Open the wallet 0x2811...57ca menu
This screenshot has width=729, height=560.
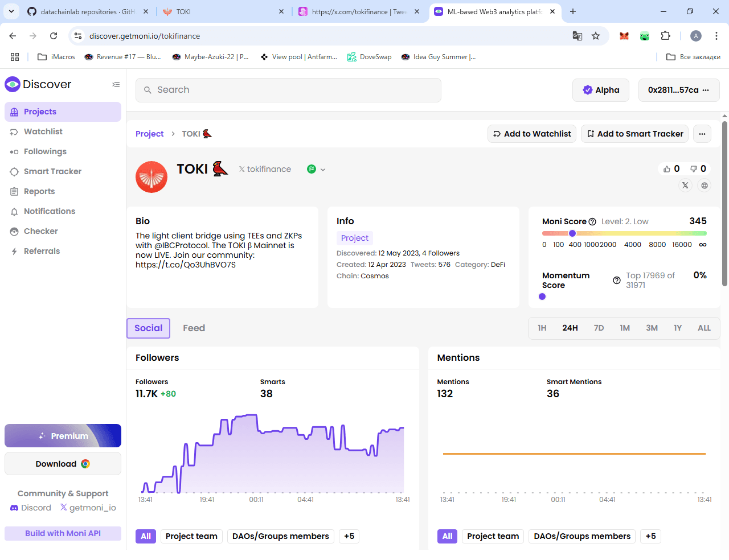coord(679,90)
